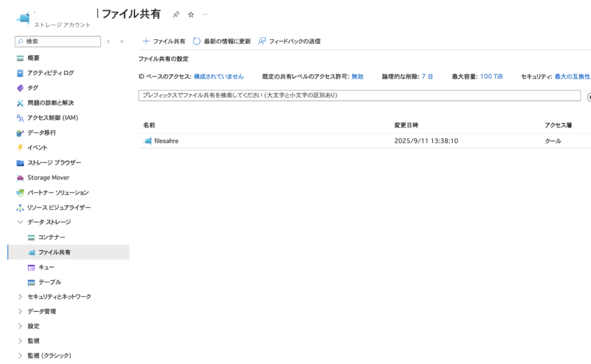
Task: Click the plus icon to add ファイル共有
Action: tap(146, 42)
